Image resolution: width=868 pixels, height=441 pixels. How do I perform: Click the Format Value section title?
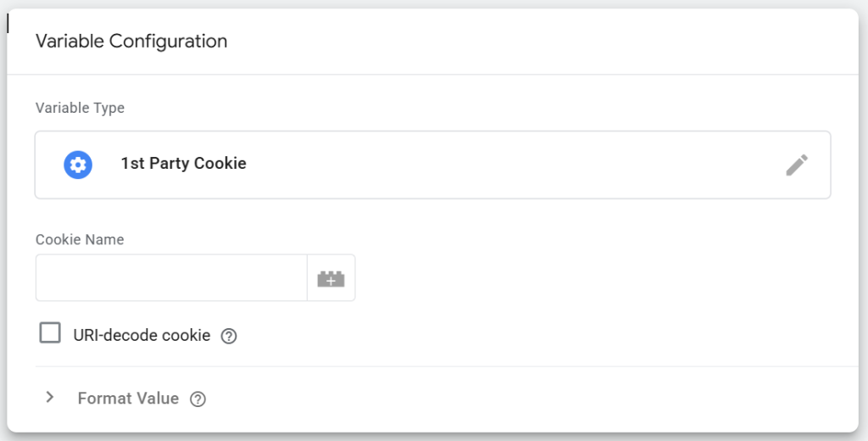(x=128, y=399)
